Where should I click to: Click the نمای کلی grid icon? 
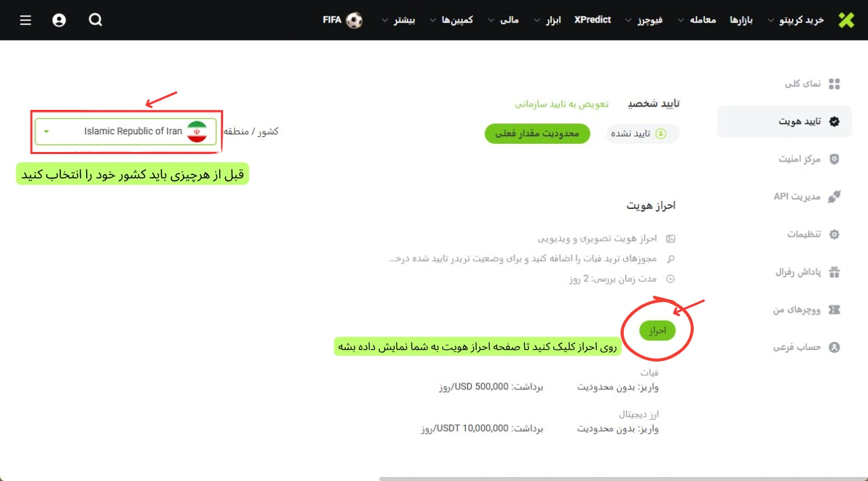[x=835, y=84]
